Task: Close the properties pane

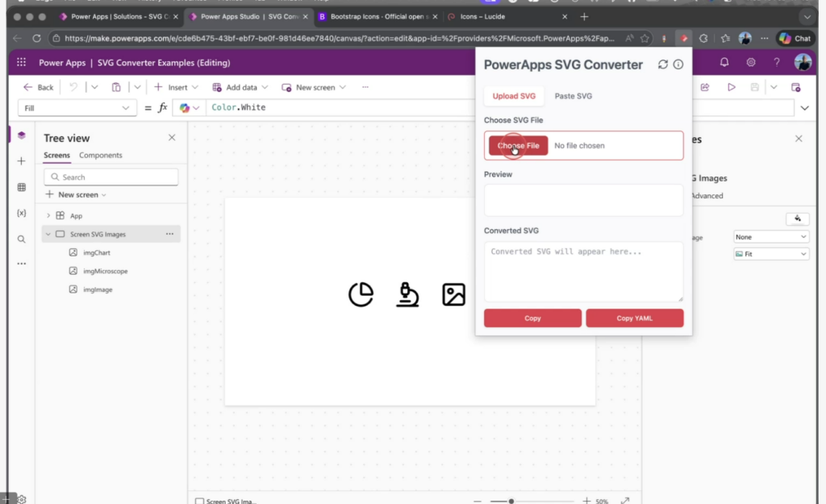Action: tap(799, 139)
